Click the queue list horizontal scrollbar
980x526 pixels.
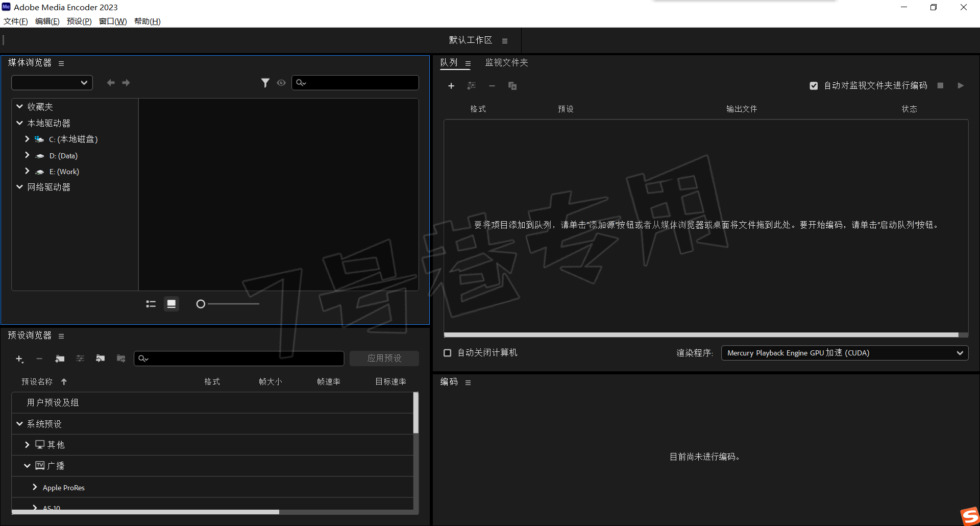point(701,335)
